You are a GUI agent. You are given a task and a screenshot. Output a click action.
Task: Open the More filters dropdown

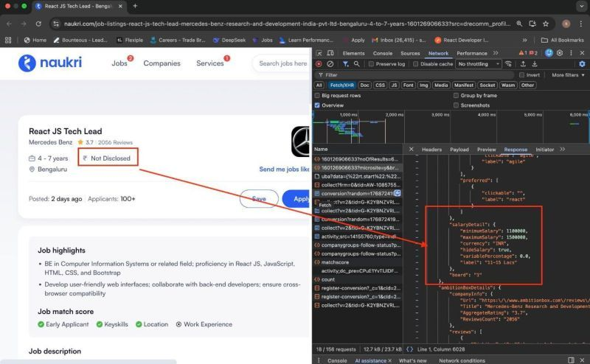pyautogui.click(x=568, y=75)
